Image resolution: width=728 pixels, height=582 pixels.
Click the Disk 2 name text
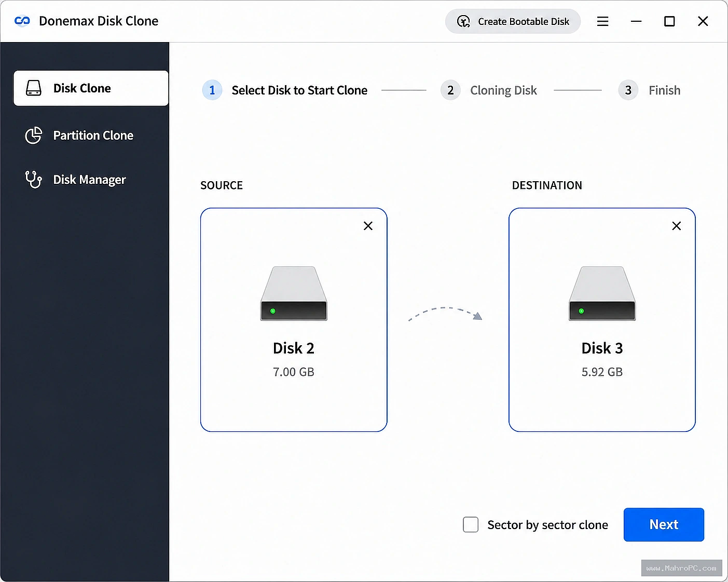click(x=294, y=348)
